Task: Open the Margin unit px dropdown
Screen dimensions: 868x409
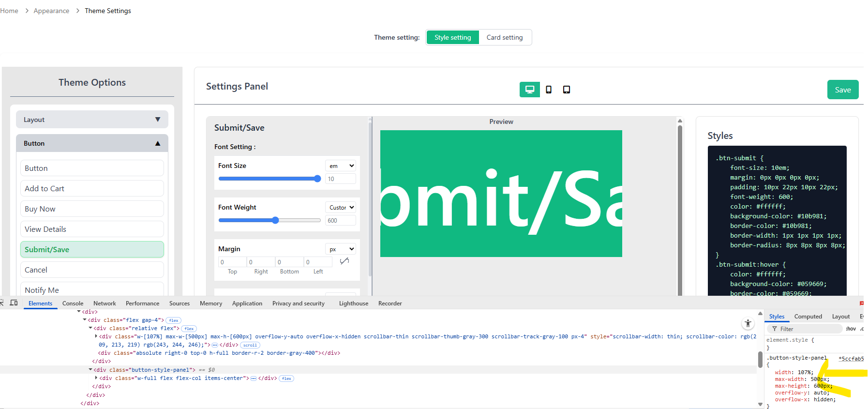Action: [x=341, y=249]
